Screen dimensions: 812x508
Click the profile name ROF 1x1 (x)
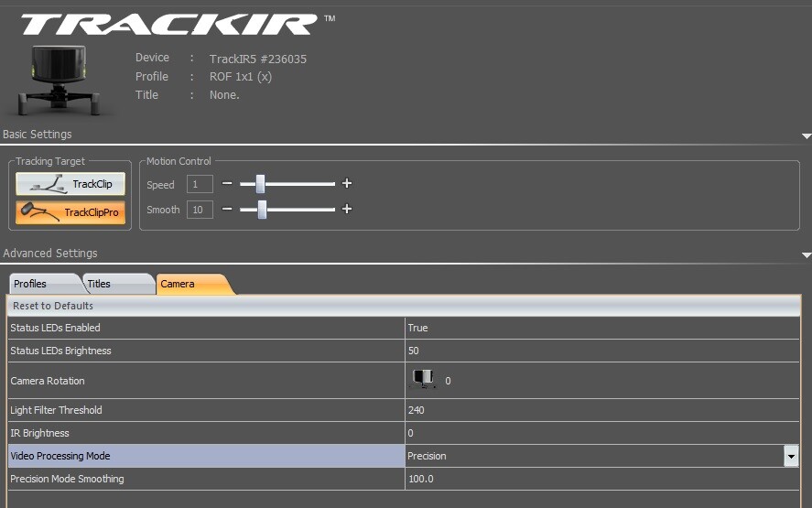point(240,77)
